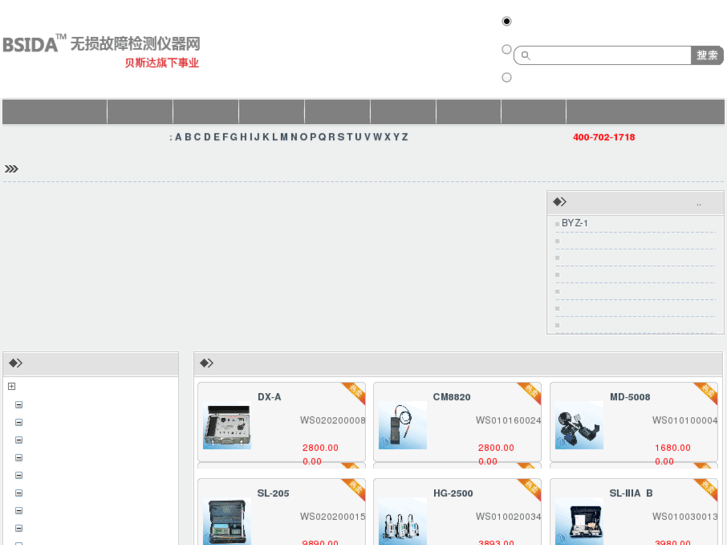Viewport: 727px width, 545px height.
Task: Click product code WS010160024
Action: click(508, 420)
